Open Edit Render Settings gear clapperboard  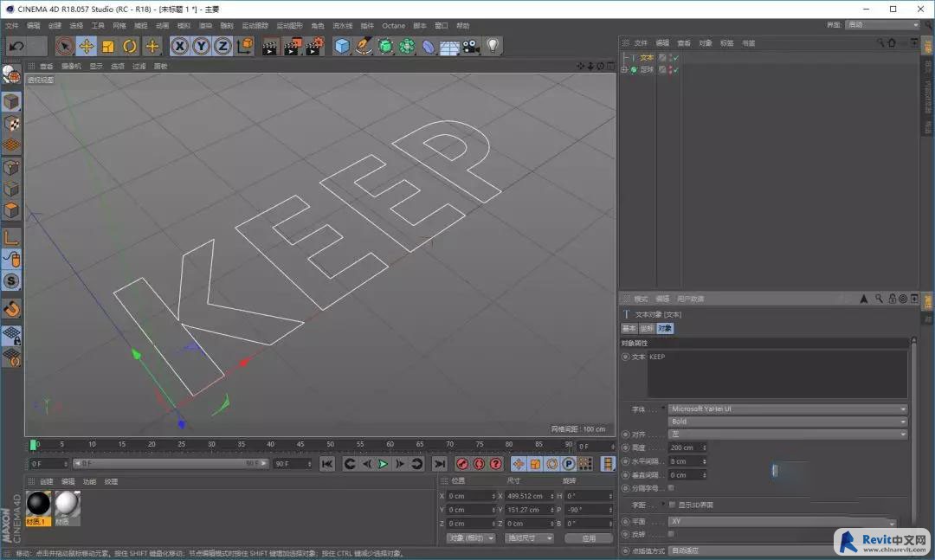pyautogui.click(x=314, y=46)
